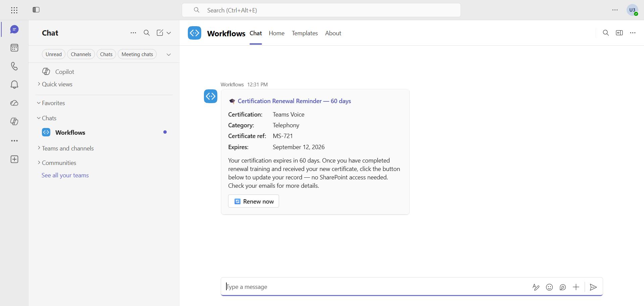Viewport: 644px width, 306px height.
Task: Click the top search box
Action: pyautogui.click(x=321, y=10)
